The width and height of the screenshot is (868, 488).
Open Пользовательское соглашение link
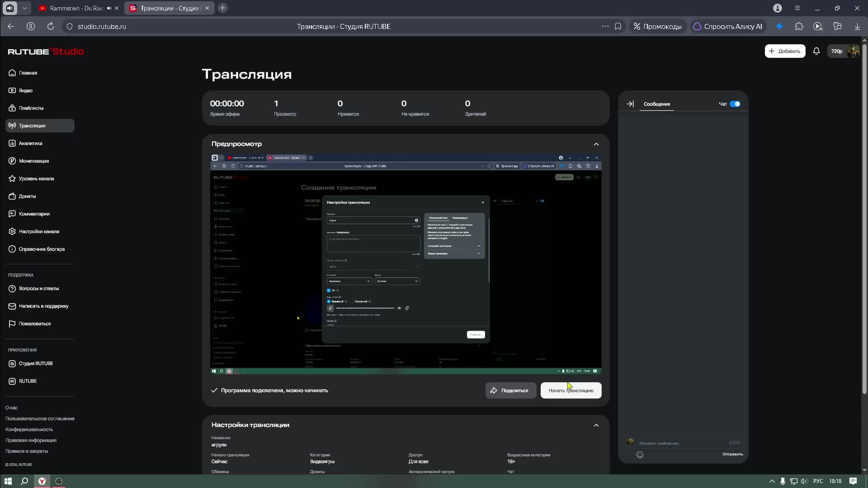(x=40, y=418)
